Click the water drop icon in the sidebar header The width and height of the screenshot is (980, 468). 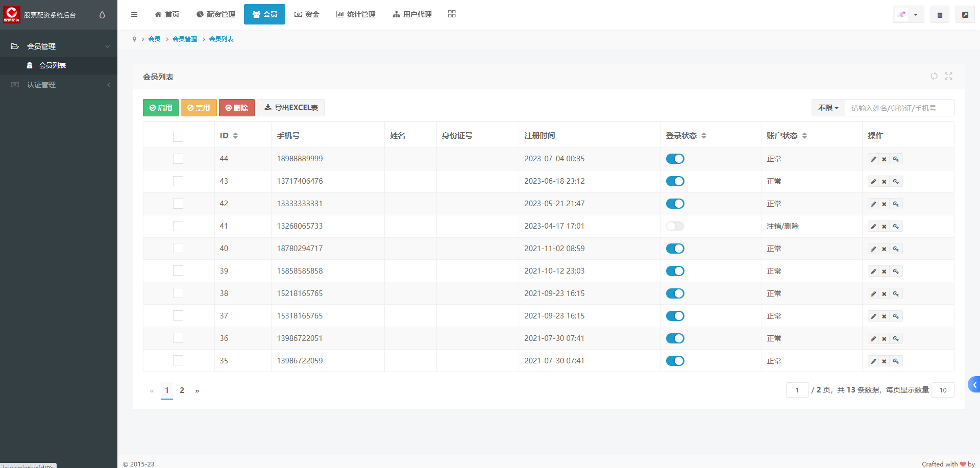pyautogui.click(x=102, y=15)
